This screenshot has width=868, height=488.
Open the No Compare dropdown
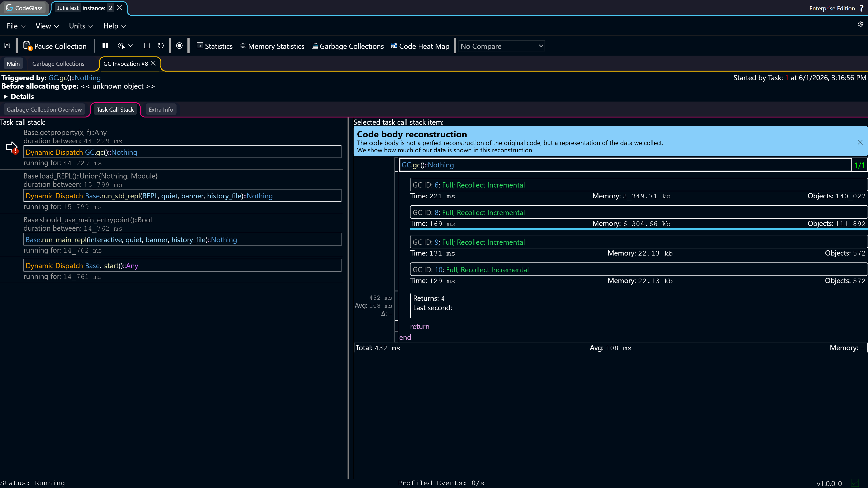click(502, 46)
